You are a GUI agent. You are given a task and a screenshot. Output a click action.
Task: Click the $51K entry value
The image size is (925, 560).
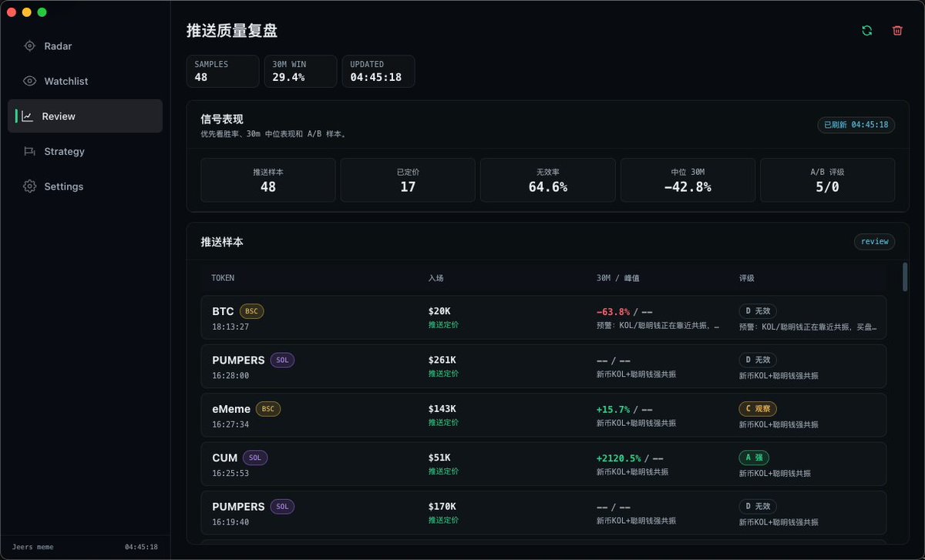(439, 458)
